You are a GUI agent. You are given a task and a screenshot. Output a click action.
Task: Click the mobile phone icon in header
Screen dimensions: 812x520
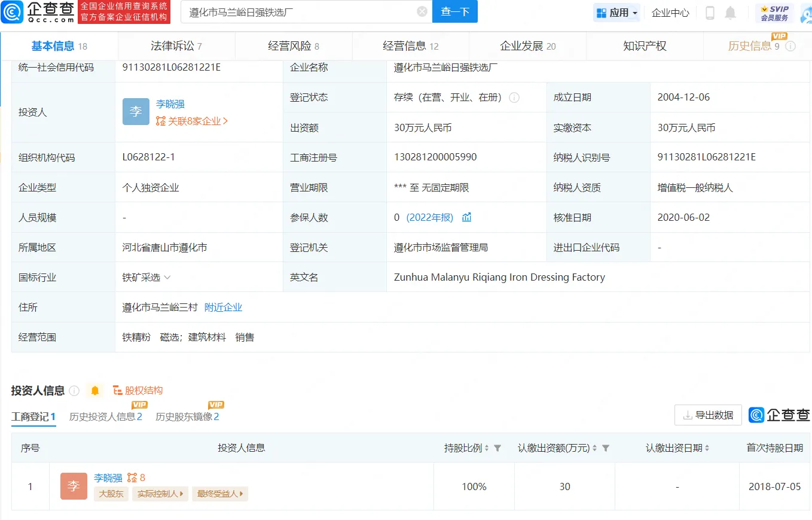coord(710,13)
